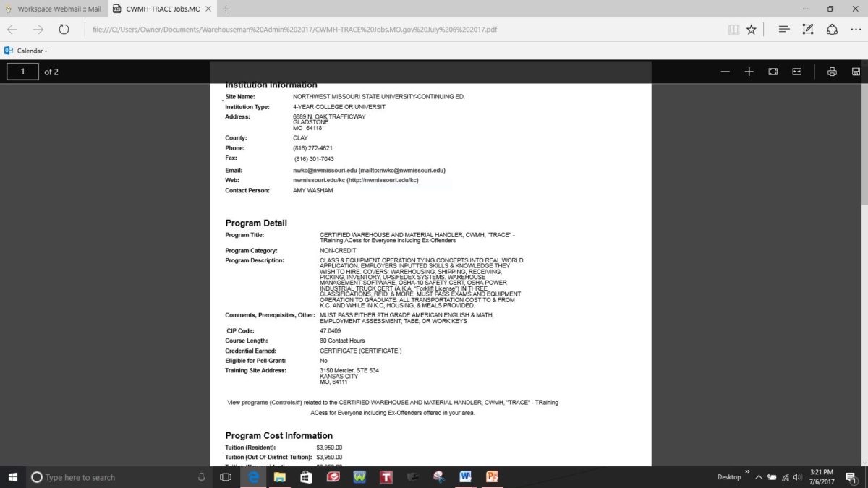Click the fax number (816) 301-7043
The image size is (868, 488).
click(314, 158)
